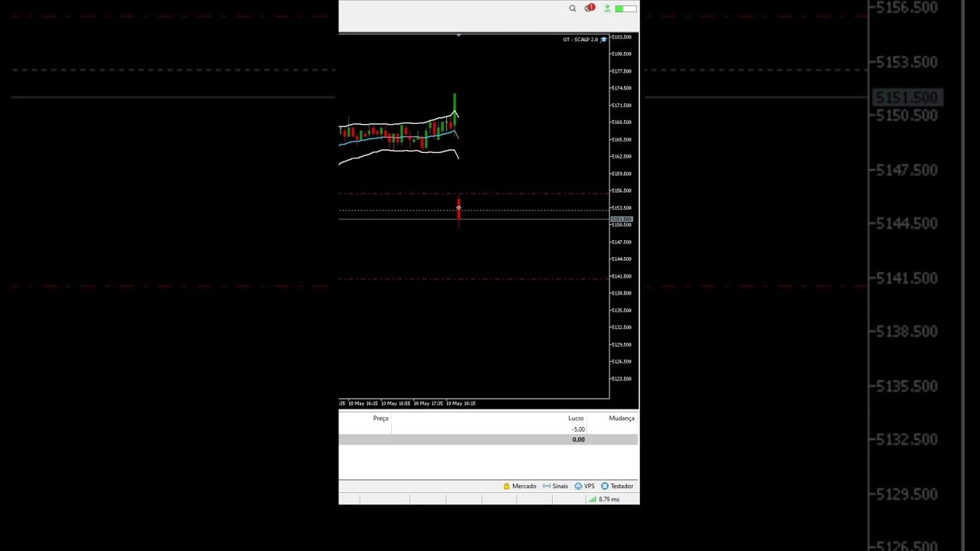Open the Sinais signals button
Screen dimensions: 980x551
[555, 486]
